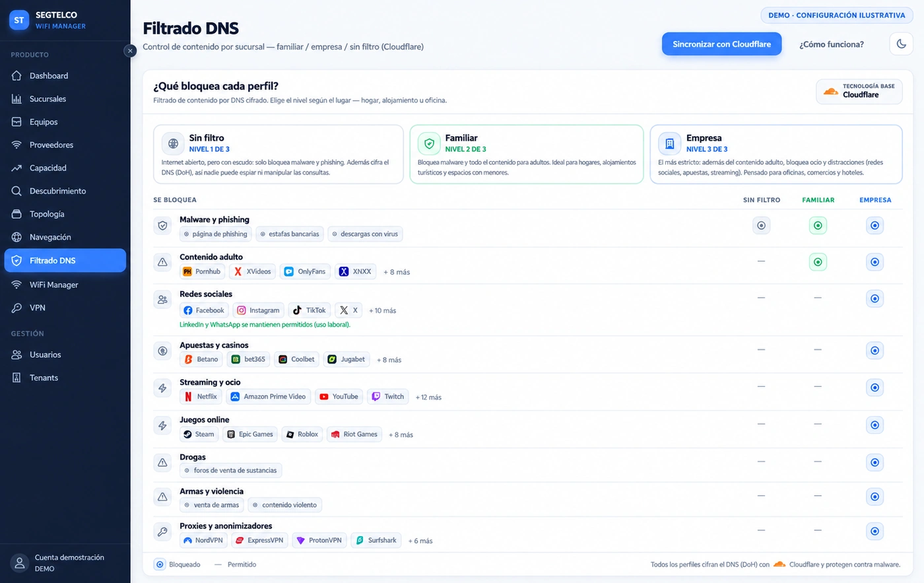Click the Apuestas y casinos coin icon
Screen dimensions: 924x583
[162, 351]
